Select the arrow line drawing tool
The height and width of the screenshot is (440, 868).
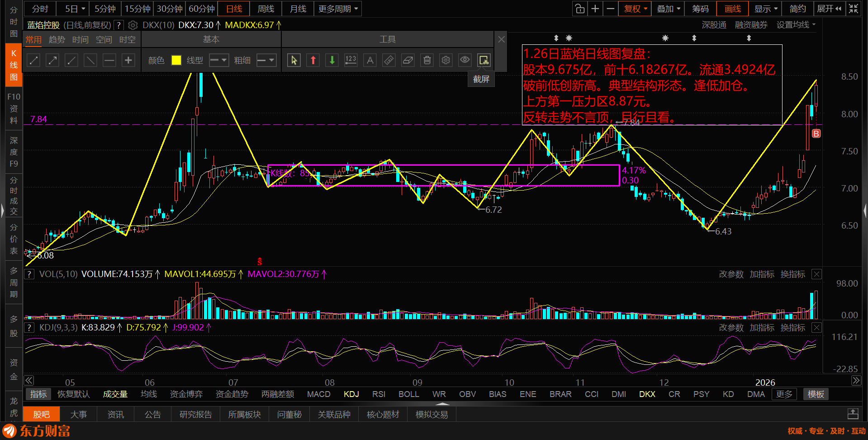point(53,60)
